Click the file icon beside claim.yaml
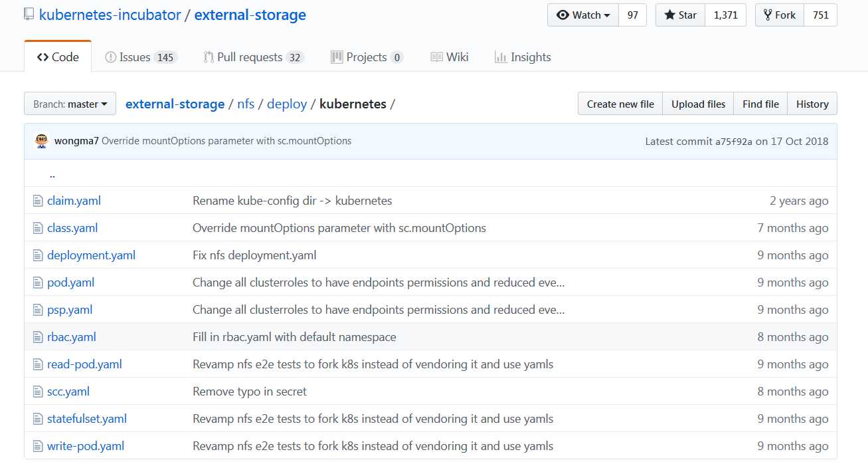This screenshot has height=470, width=868. tap(38, 201)
